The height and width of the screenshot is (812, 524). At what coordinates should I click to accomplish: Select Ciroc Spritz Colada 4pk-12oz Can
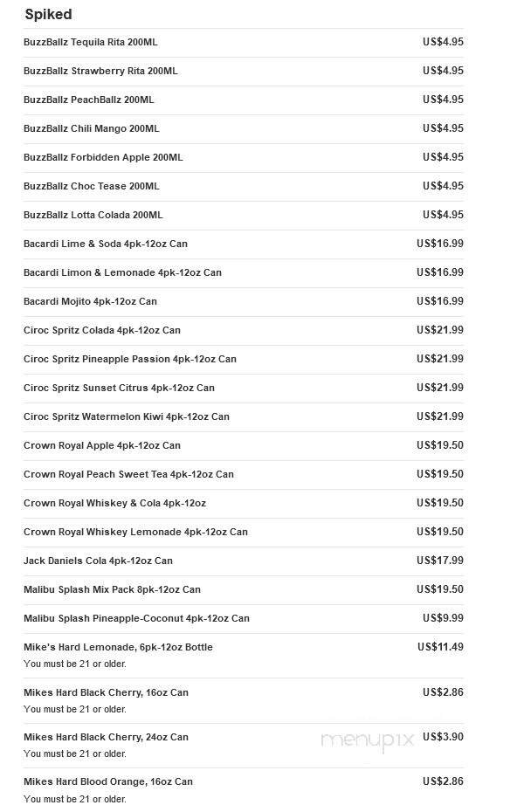(101, 330)
